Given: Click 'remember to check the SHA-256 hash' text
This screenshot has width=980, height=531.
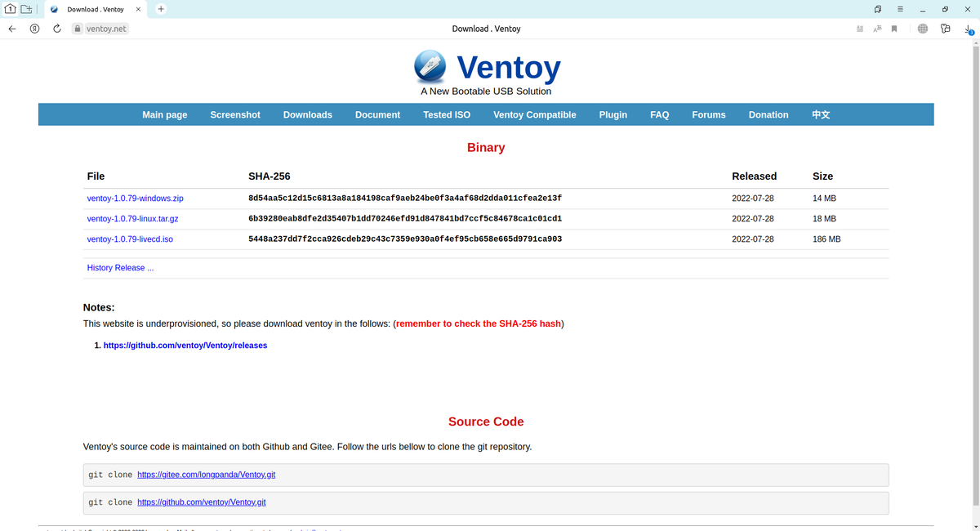Looking at the screenshot, I should 479,324.
